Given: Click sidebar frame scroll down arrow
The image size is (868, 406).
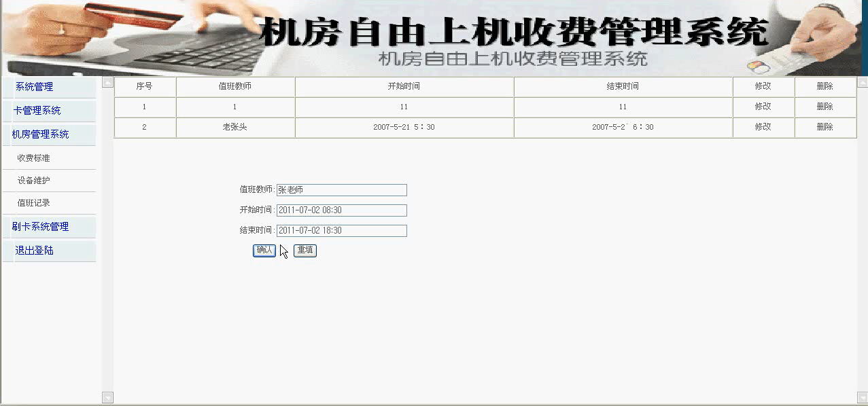Looking at the screenshot, I should tap(107, 397).
